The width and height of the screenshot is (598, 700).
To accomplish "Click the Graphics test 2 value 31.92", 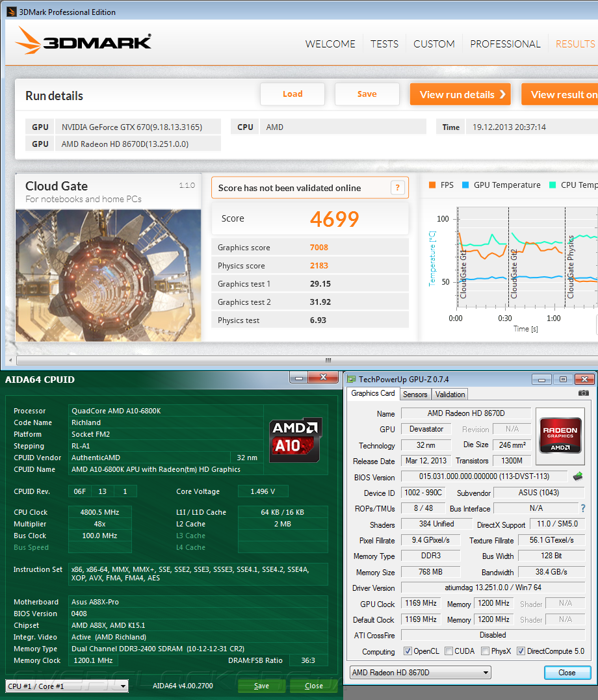I will 320,302.
